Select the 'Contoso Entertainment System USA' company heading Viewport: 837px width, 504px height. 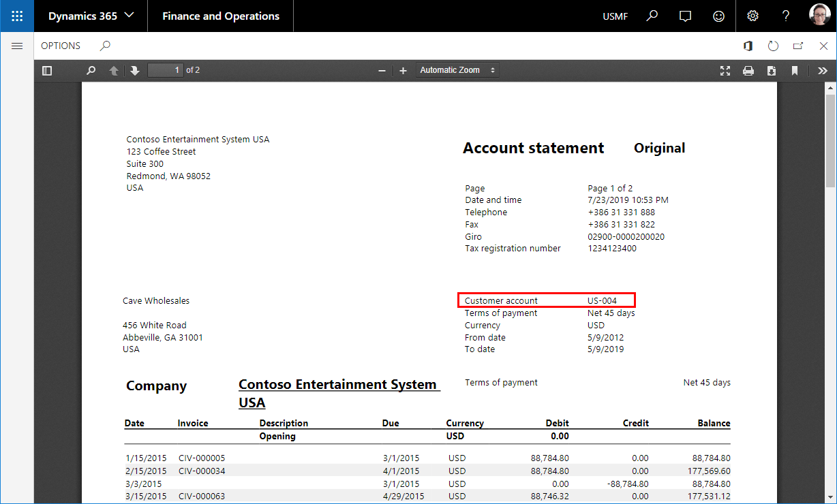339,394
